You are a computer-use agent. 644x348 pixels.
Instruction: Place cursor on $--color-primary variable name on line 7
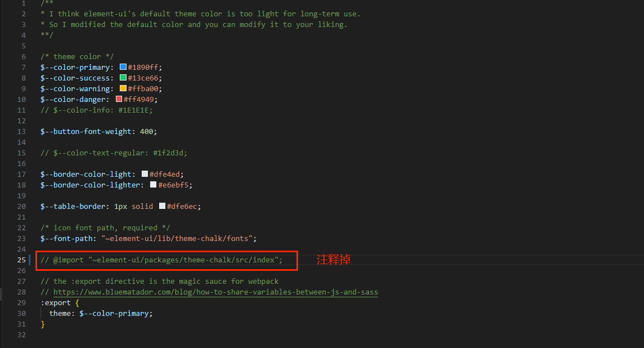pos(75,68)
